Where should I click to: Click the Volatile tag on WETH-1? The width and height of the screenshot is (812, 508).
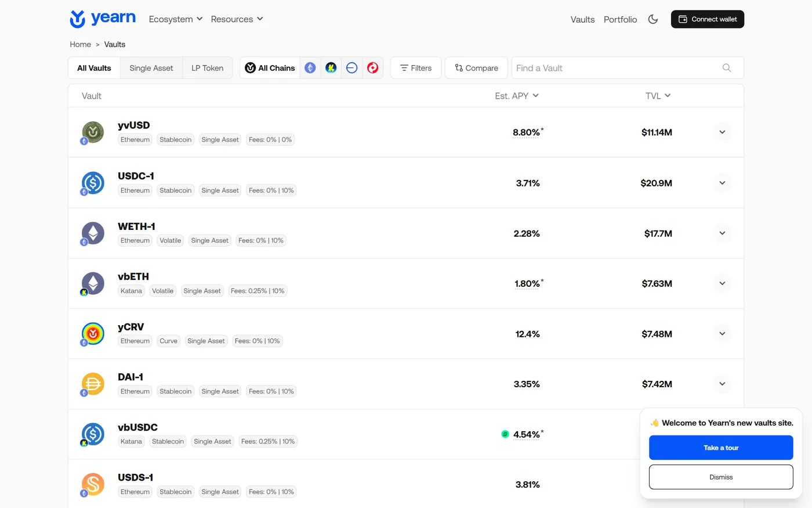171,240
